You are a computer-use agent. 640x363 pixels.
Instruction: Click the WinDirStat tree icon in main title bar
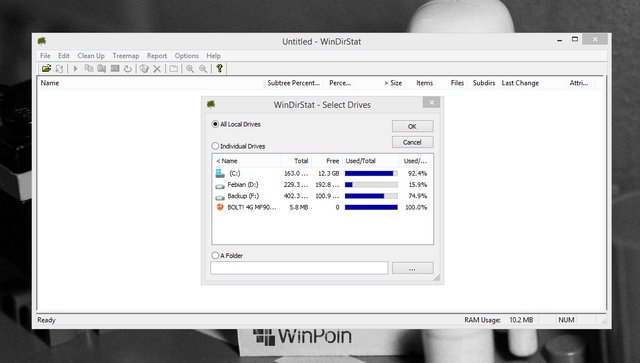point(42,41)
